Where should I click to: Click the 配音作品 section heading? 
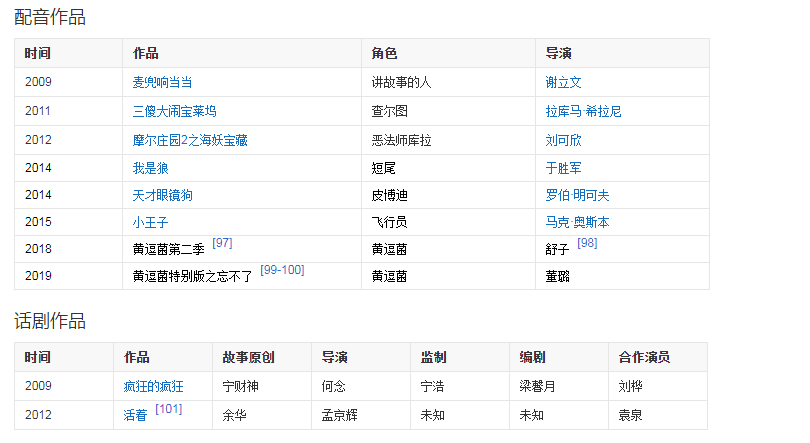(50, 17)
